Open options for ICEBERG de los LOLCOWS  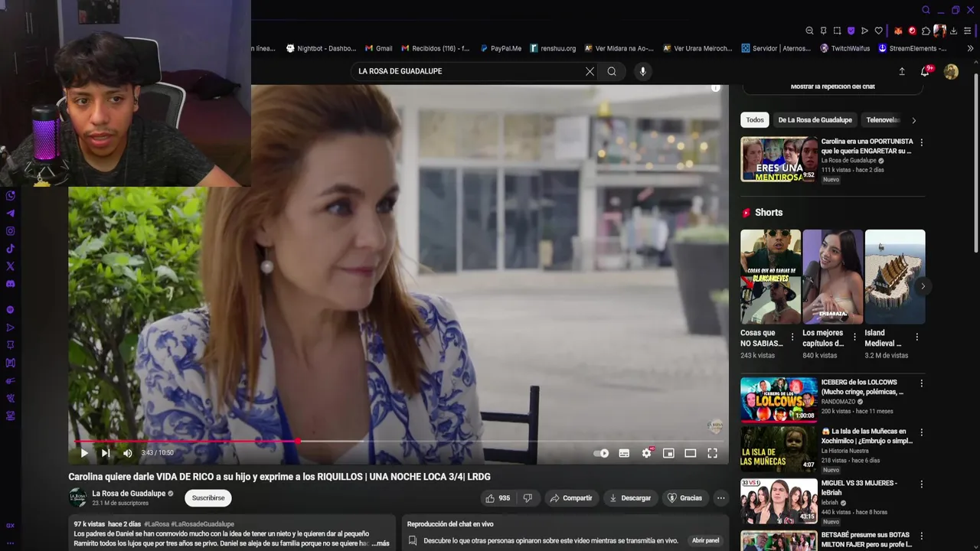click(921, 383)
